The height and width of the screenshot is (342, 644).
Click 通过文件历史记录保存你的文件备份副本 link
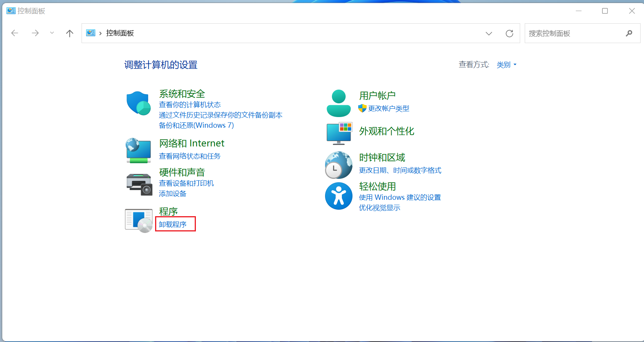[221, 115]
